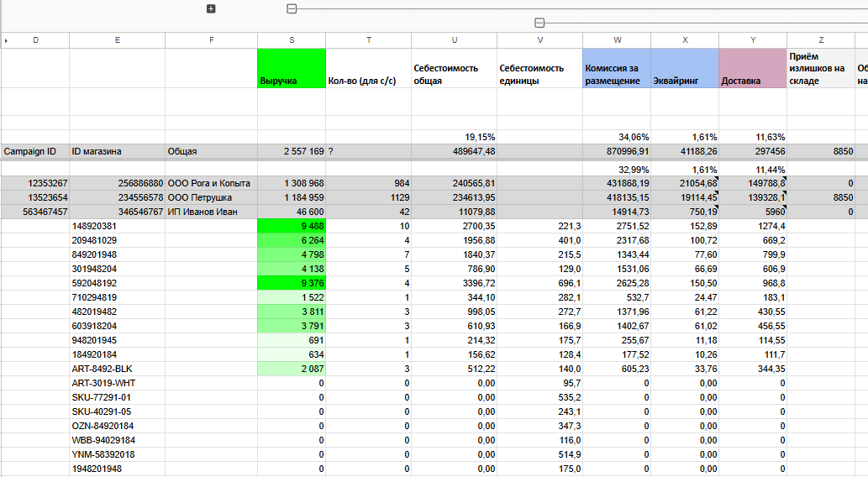Select the revenue cell 9 376
Viewport: 868px width, 477px height.
coord(292,283)
